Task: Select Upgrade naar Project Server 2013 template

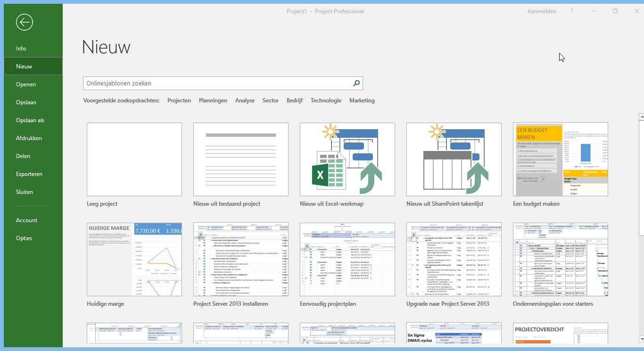Action: (454, 259)
